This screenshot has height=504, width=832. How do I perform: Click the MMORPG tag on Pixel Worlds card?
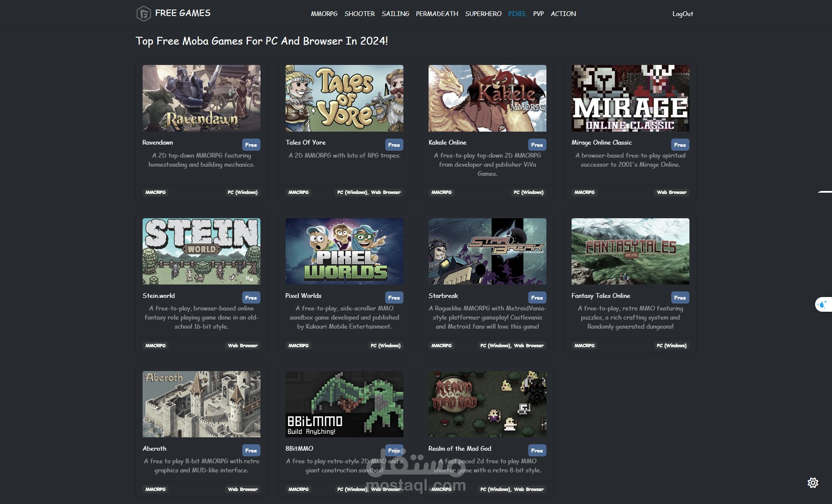click(x=299, y=346)
